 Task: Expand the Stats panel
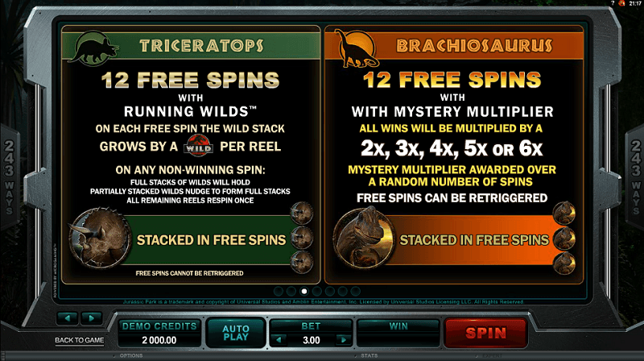pos(369,355)
